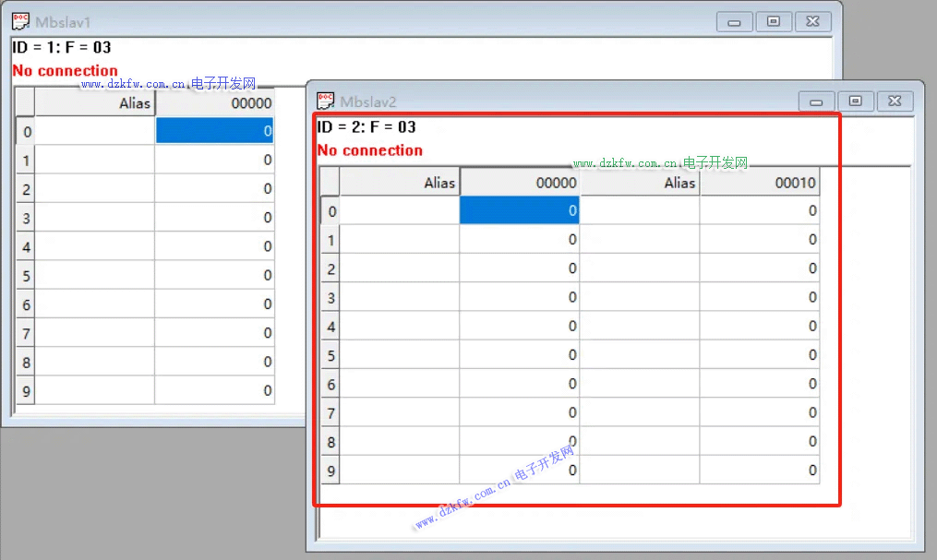The image size is (937, 560).
Task: Click 'No connection' status in Mbslav1
Action: point(66,70)
